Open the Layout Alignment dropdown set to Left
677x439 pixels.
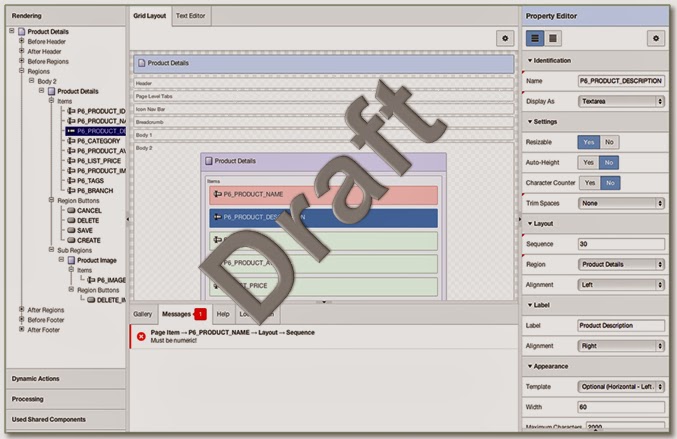coord(621,285)
